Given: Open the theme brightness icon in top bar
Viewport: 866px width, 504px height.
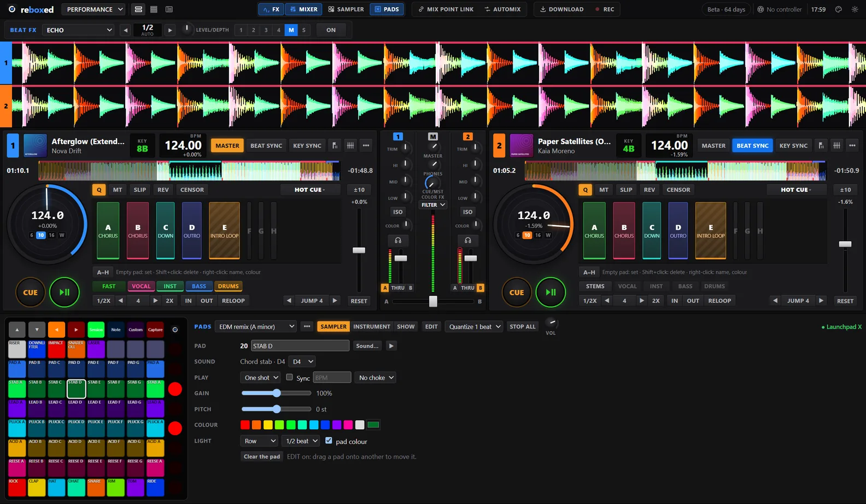Looking at the screenshot, I should (x=855, y=9).
